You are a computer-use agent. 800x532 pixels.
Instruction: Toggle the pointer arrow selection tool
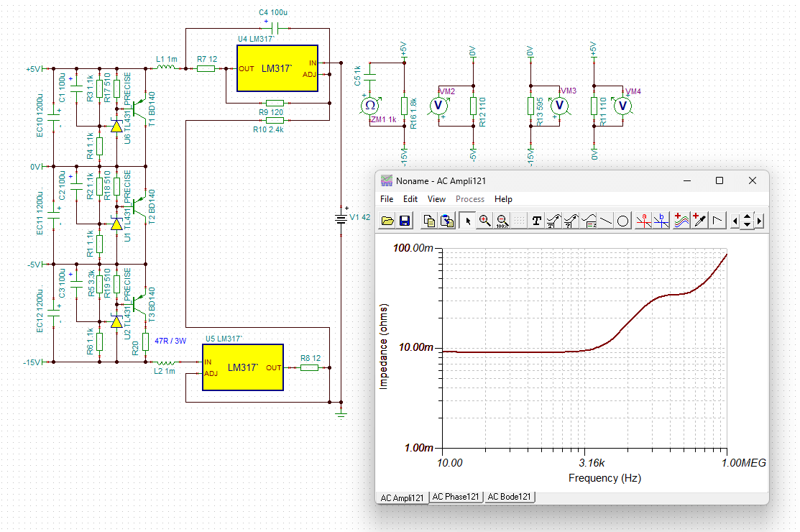coord(467,221)
